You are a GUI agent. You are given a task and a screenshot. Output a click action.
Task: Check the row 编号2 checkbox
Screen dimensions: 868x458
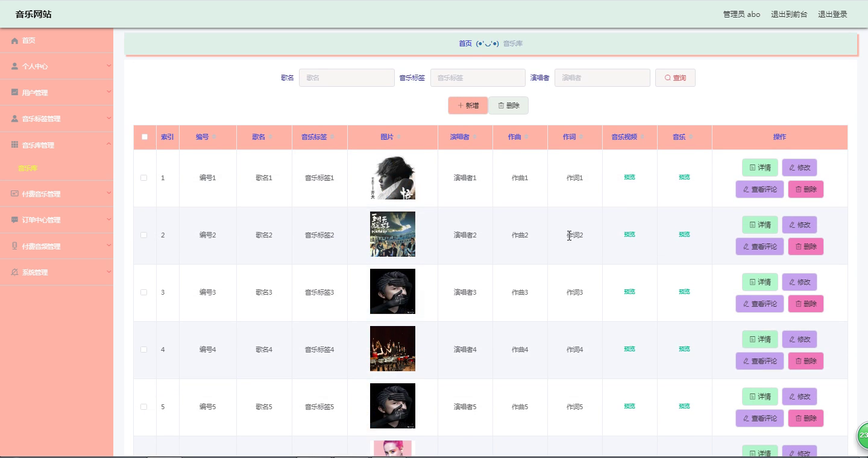[x=143, y=235]
